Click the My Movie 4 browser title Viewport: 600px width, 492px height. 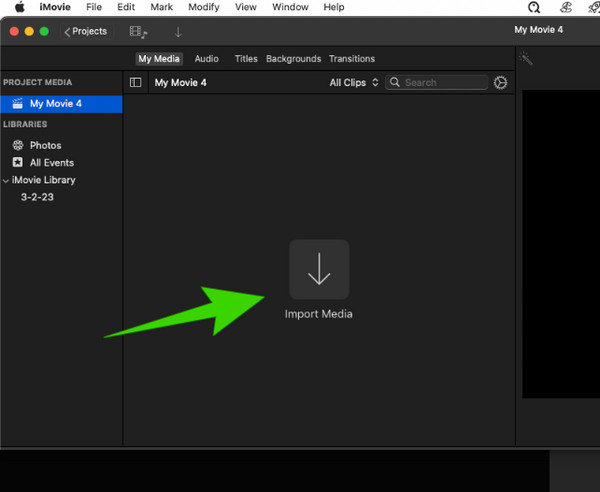[x=180, y=83]
